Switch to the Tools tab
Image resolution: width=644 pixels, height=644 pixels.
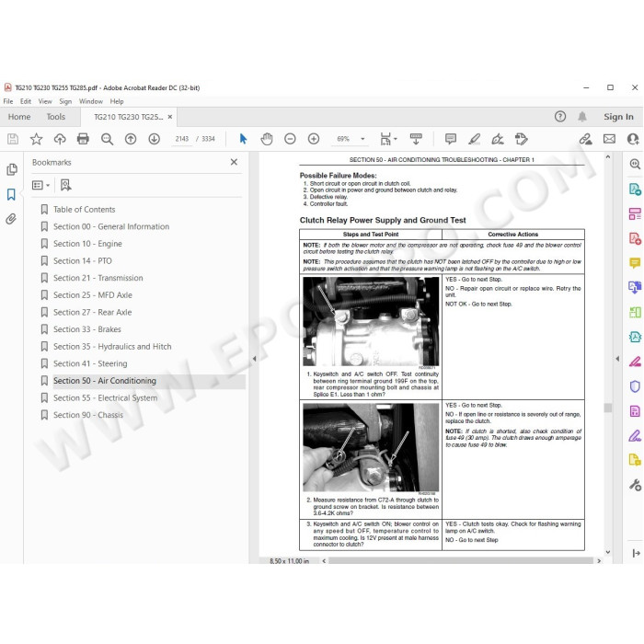pos(56,117)
